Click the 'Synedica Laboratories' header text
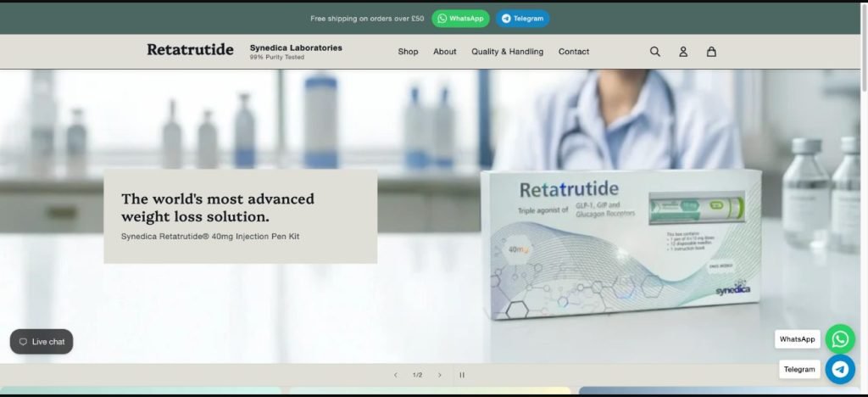868x397 pixels. [x=296, y=48]
